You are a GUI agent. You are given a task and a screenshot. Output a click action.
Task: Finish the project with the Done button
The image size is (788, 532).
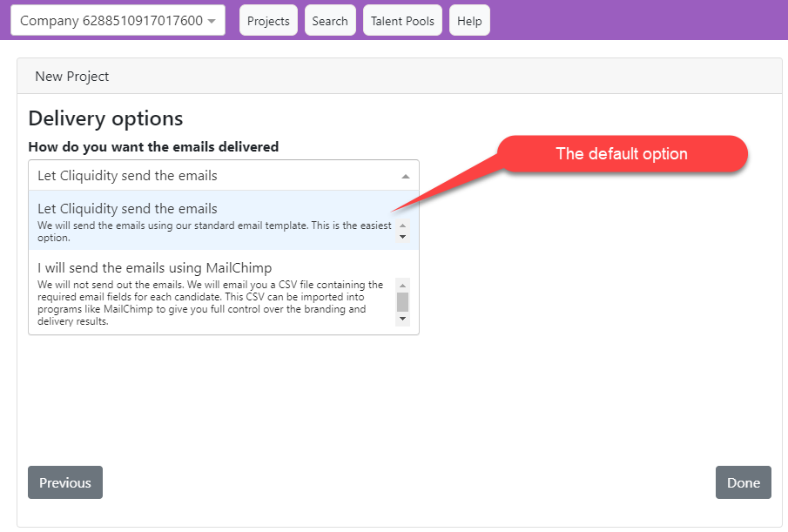(743, 482)
